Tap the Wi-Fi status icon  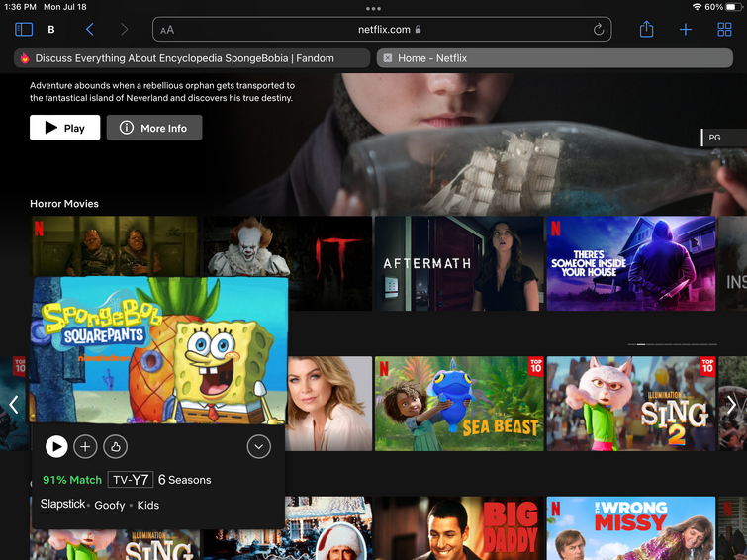pos(697,7)
